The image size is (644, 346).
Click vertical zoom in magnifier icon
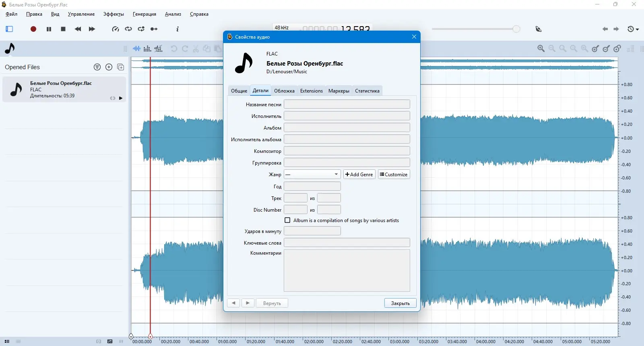595,49
